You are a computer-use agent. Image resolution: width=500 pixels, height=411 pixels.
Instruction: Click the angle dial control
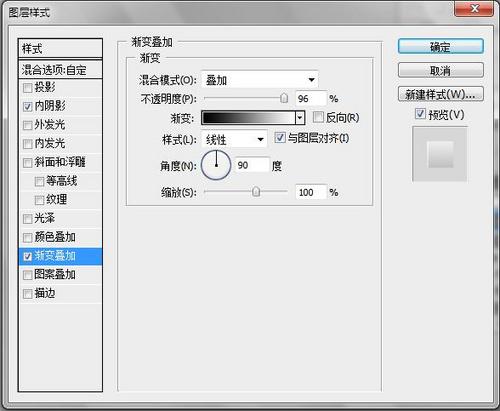[x=216, y=165]
